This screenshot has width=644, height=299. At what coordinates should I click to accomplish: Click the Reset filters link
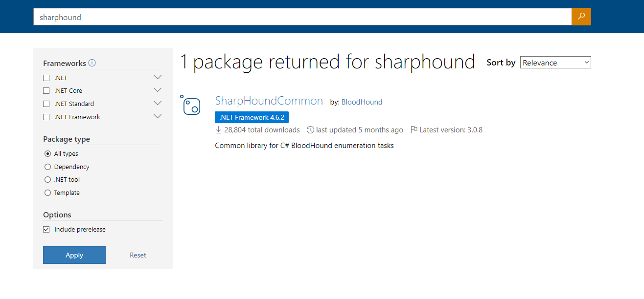pos(138,255)
